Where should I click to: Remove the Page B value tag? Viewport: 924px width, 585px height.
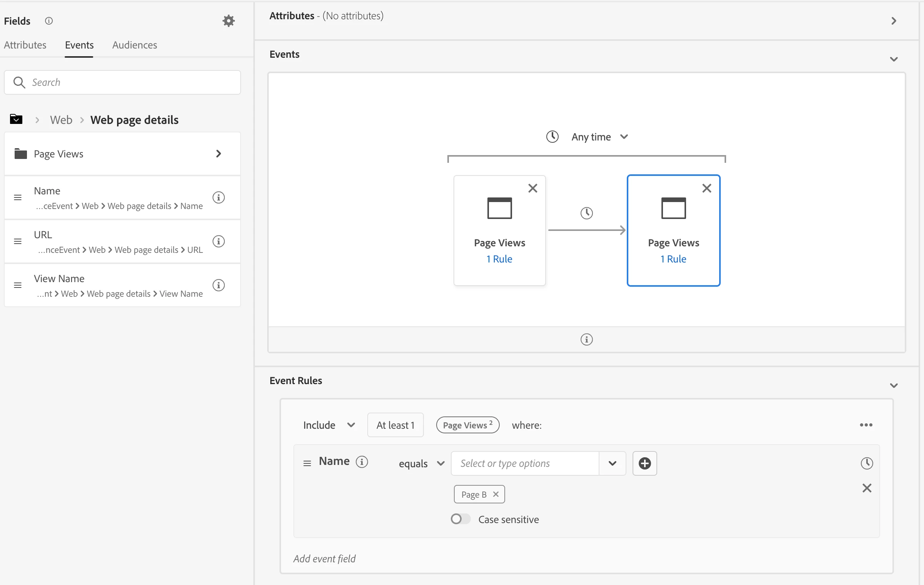coord(496,494)
